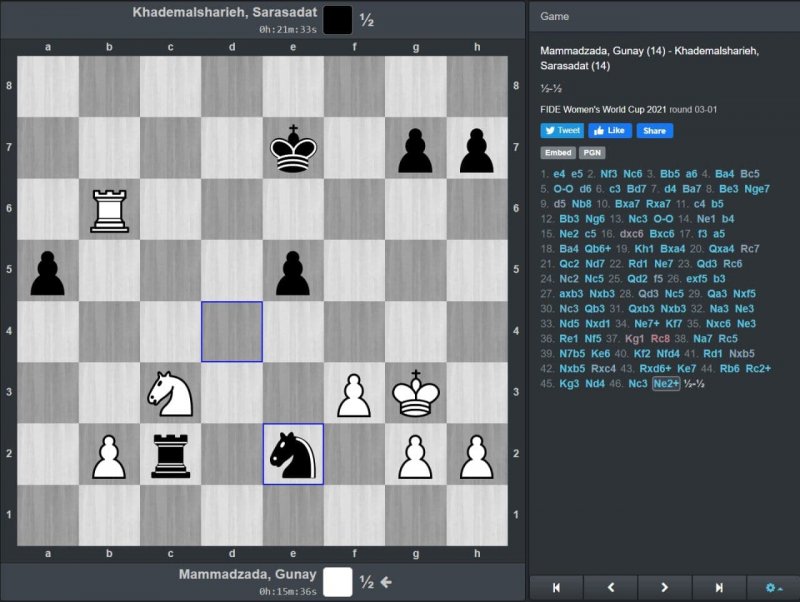This screenshot has height=602, width=800.
Task: Click the black king on e7
Action: tap(294, 148)
